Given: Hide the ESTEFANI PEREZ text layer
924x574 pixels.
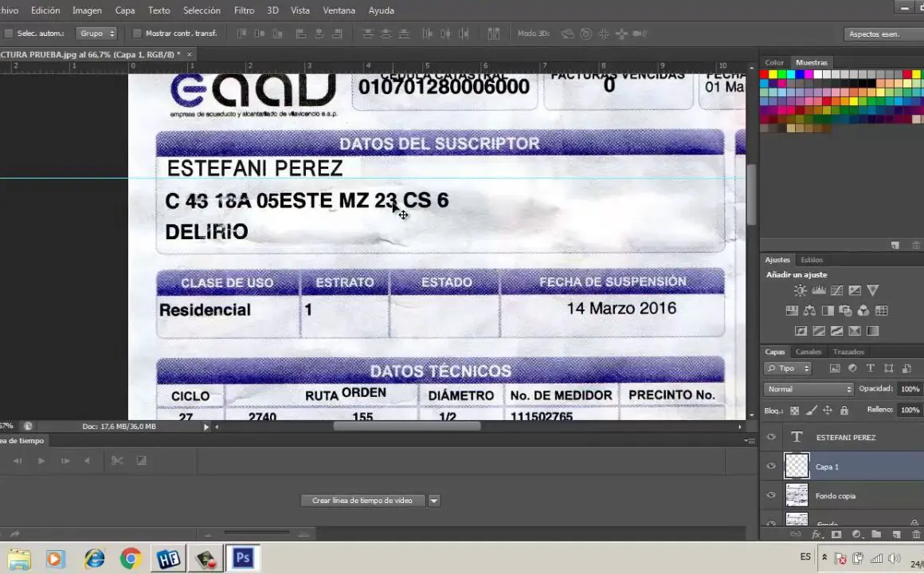Looking at the screenshot, I should point(771,437).
